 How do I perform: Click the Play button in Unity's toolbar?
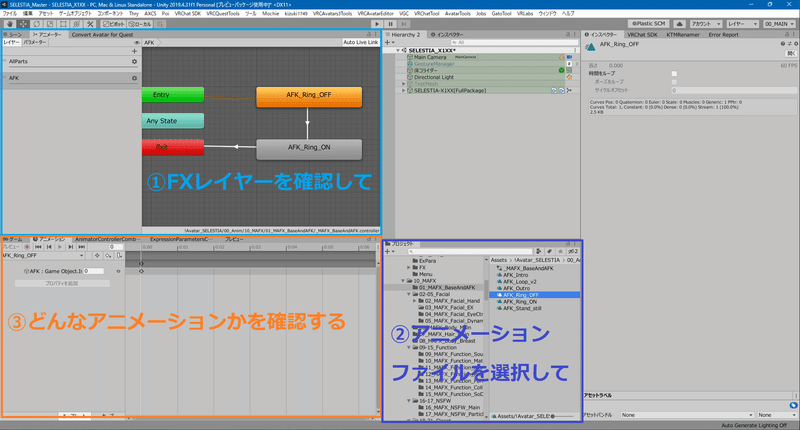click(x=377, y=24)
